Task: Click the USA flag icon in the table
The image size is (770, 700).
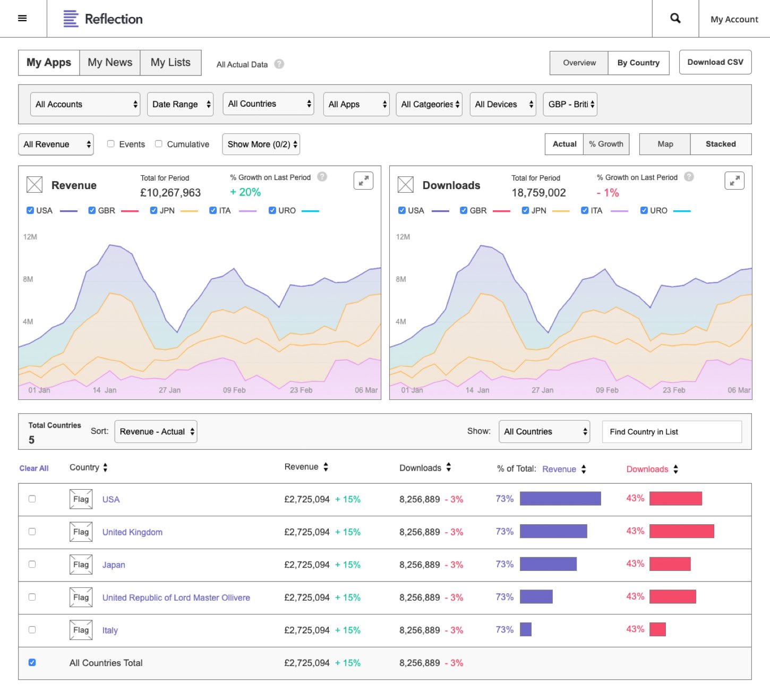Action: (81, 499)
